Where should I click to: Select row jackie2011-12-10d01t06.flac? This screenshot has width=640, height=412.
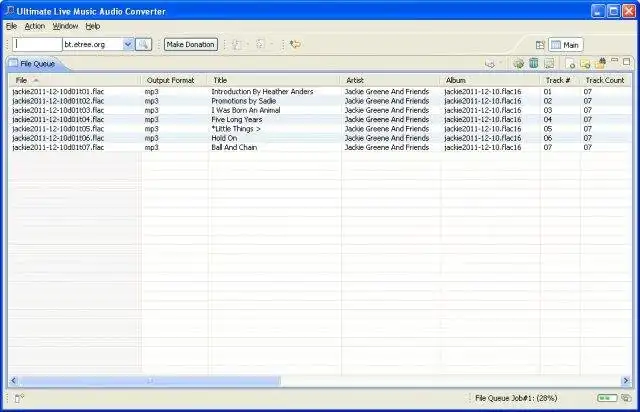(320, 138)
